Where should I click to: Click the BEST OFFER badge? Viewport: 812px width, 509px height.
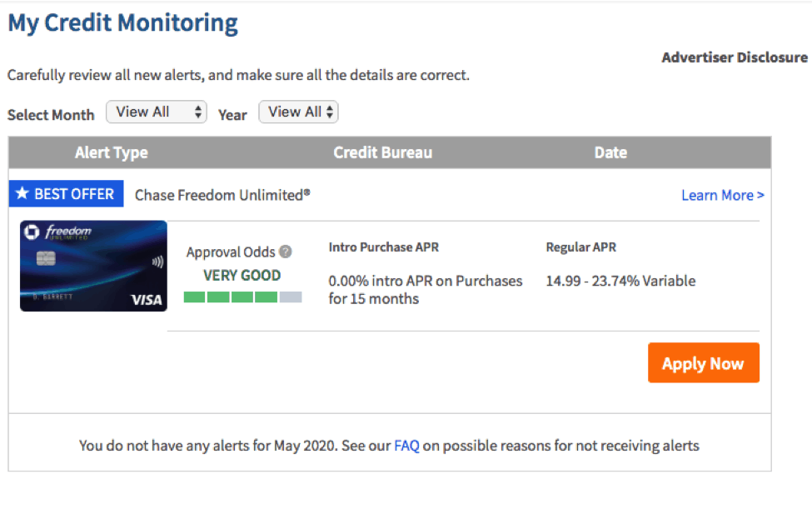point(67,193)
